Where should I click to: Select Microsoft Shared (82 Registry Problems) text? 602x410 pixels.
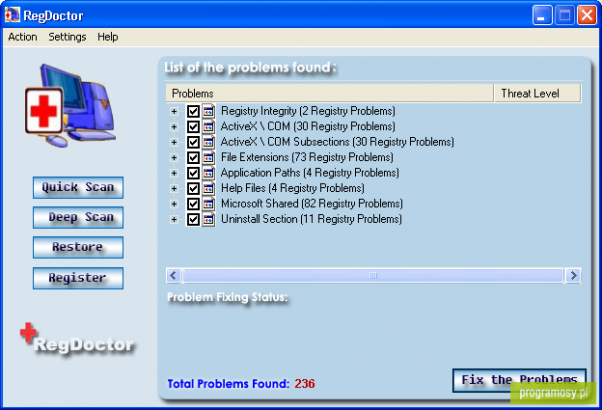[312, 203]
